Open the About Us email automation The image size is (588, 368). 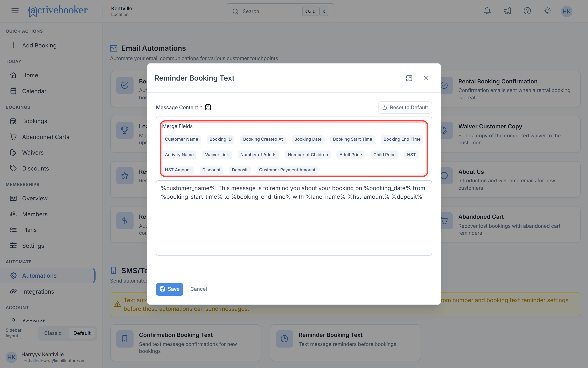pos(510,179)
